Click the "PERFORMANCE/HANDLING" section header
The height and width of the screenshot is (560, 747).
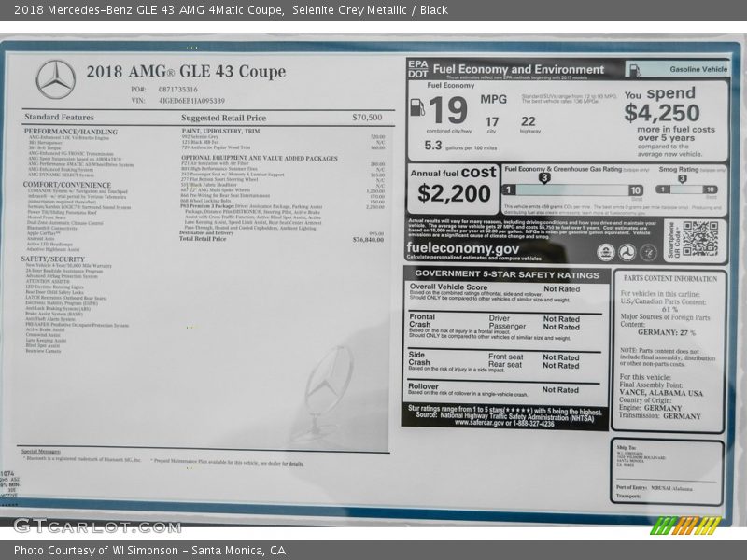(x=71, y=132)
